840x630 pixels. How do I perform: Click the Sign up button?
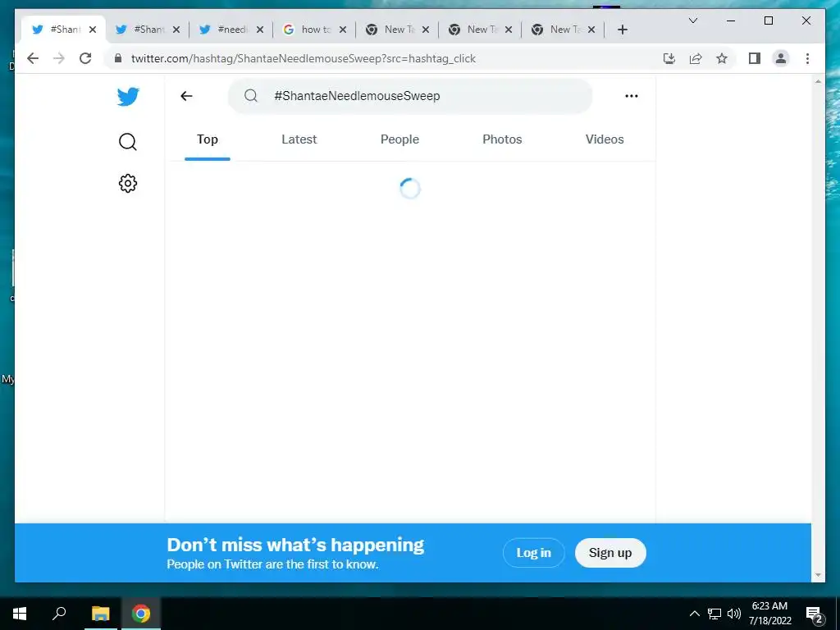(610, 553)
